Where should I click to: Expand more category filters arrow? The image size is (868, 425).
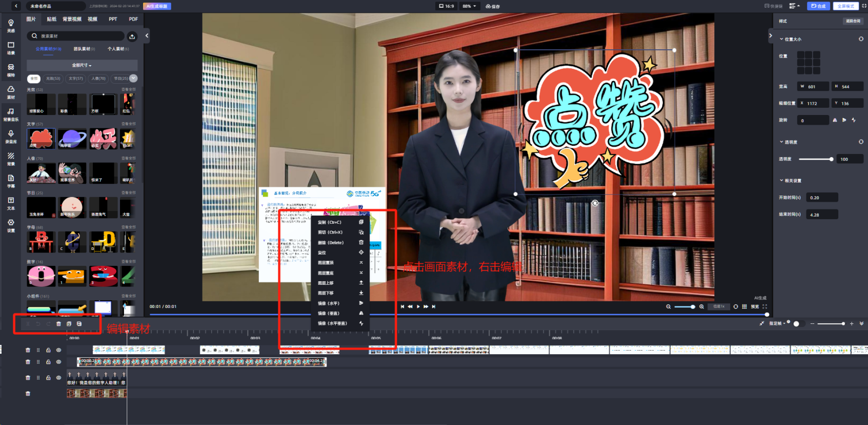click(x=133, y=78)
